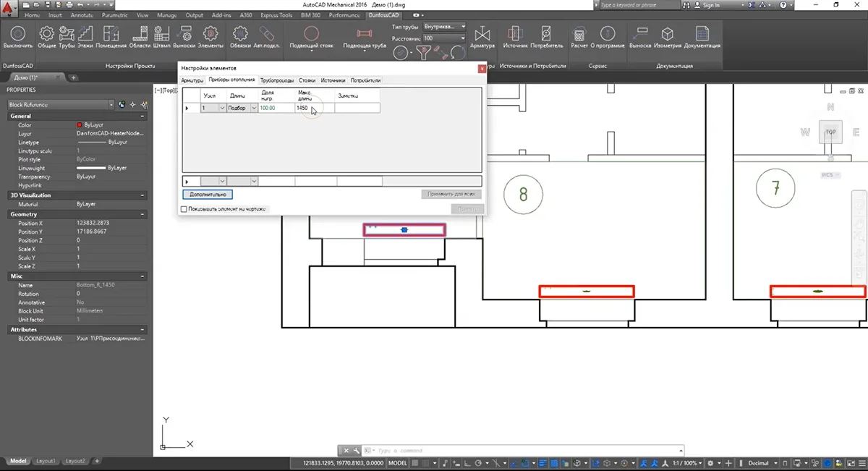Screen dimensions: 868x471
Task: Toggle the PICKADD icon in Properties panel
Action: 122,105
